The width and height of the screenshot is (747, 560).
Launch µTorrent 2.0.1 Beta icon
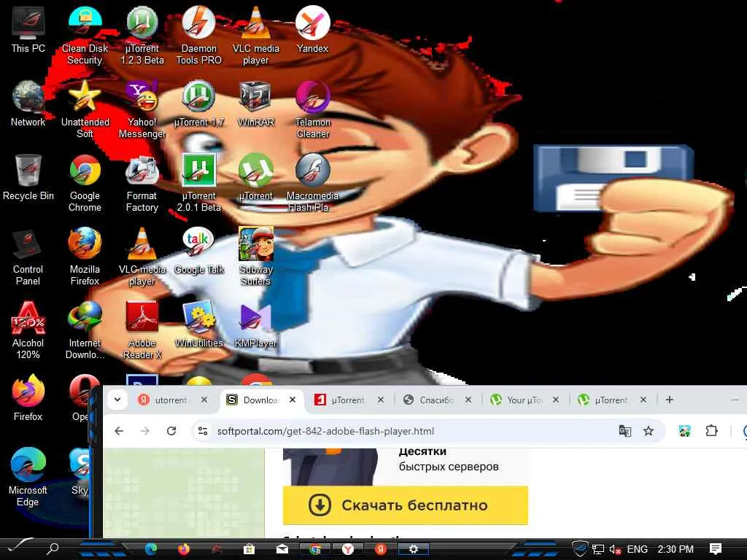click(198, 183)
